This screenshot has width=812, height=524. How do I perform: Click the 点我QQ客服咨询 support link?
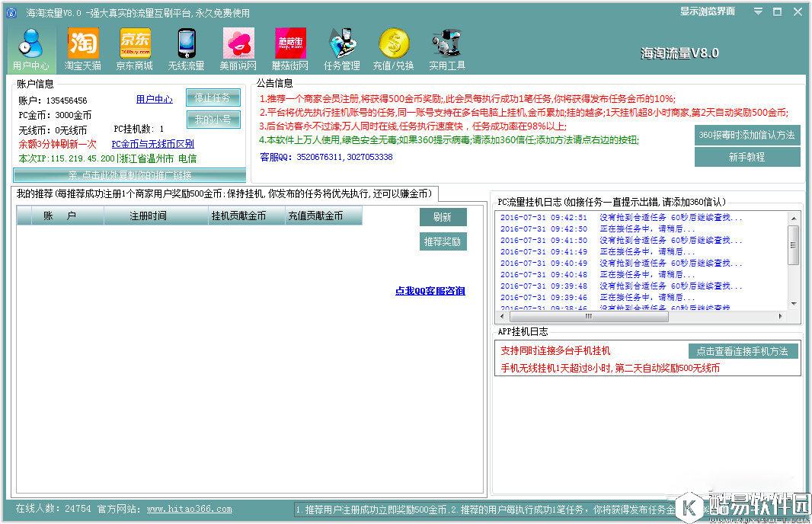point(431,292)
